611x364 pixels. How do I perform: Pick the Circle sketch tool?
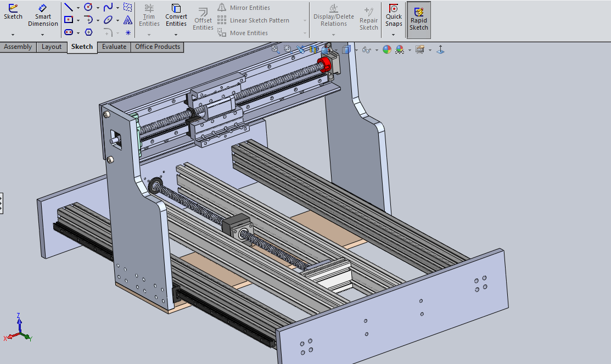click(88, 7)
